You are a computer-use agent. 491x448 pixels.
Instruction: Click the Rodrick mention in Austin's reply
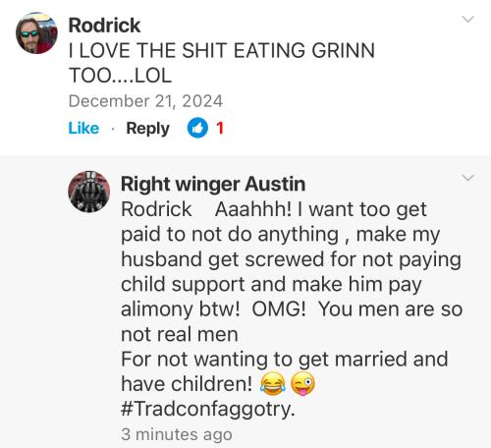pos(156,209)
